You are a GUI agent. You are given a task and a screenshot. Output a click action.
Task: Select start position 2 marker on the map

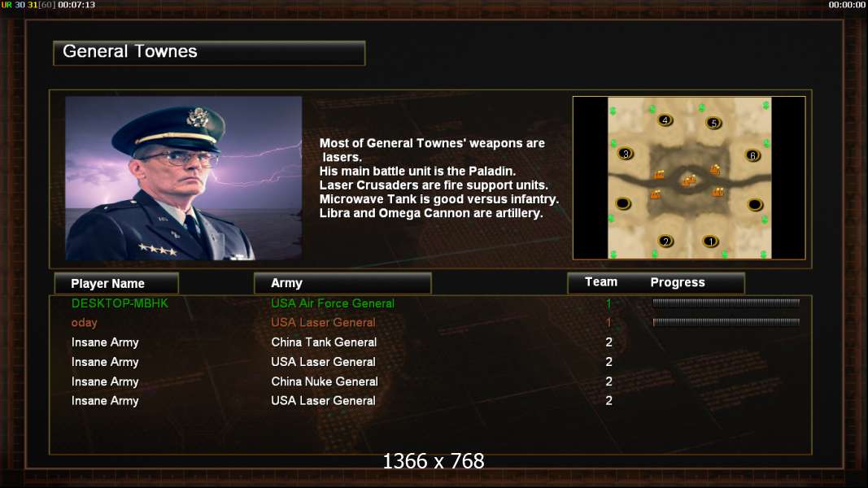(x=665, y=241)
